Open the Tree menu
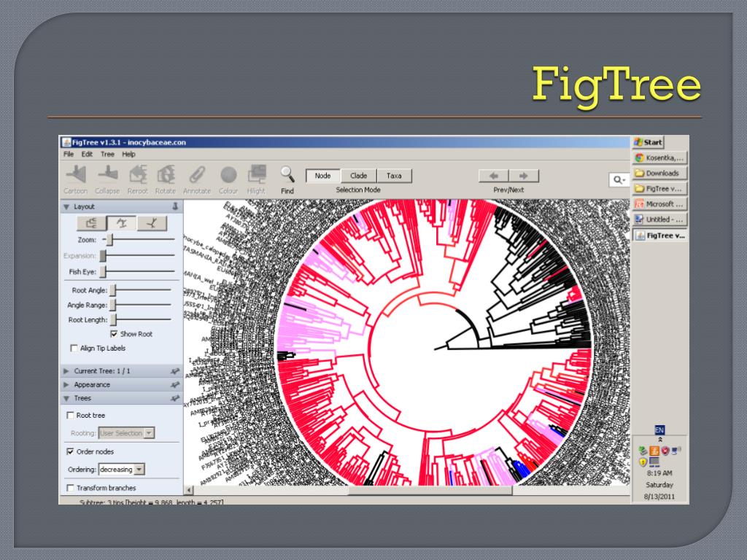 point(107,155)
